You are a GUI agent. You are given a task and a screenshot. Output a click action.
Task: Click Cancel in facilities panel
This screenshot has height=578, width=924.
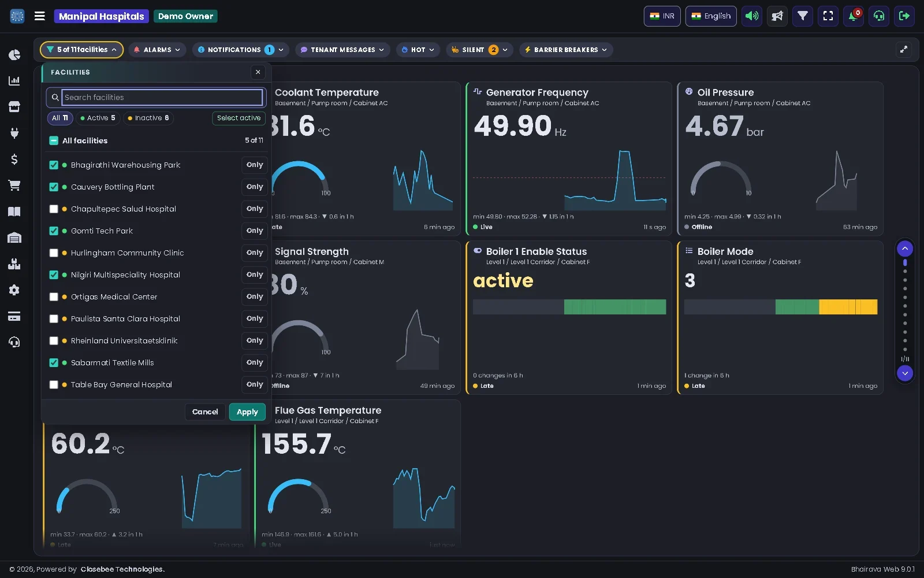point(205,412)
